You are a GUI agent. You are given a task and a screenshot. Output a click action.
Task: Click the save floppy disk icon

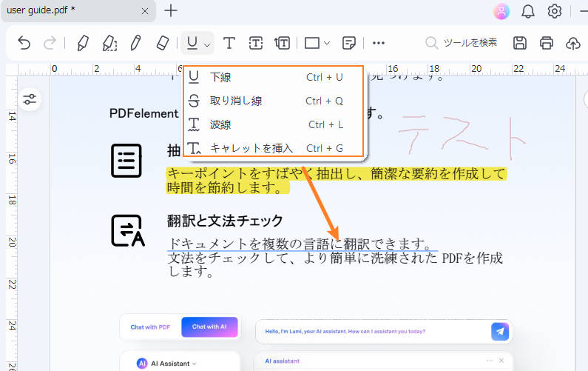click(x=520, y=43)
